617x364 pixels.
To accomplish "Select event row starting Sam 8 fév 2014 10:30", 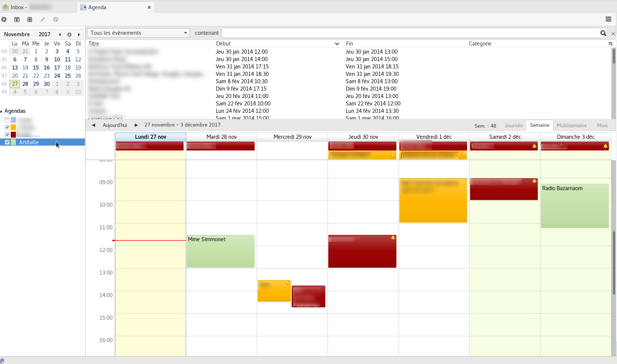I will pos(349,81).
